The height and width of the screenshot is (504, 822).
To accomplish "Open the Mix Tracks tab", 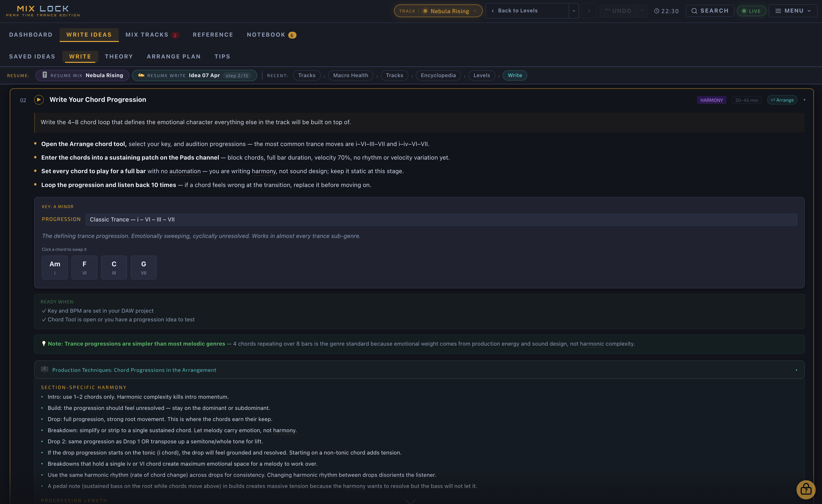I will pyautogui.click(x=152, y=35).
